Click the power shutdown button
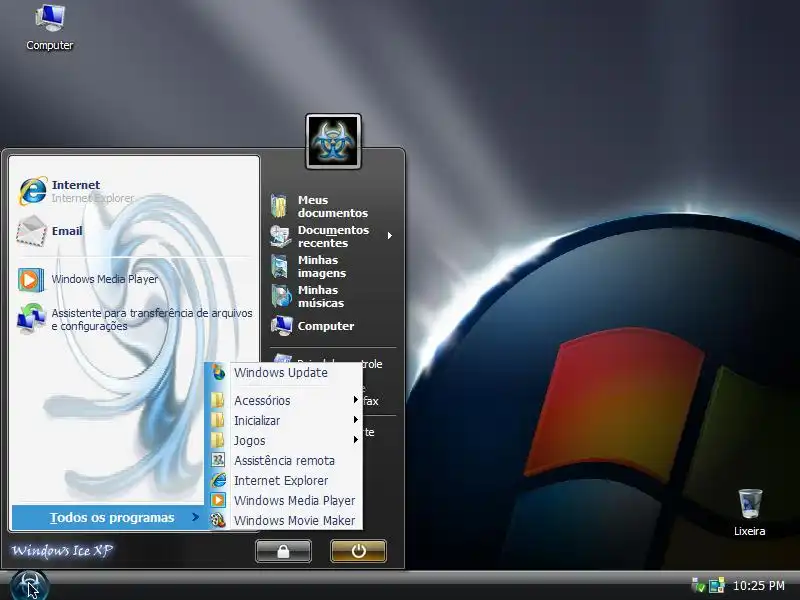This screenshot has width=800, height=600. tap(358, 552)
